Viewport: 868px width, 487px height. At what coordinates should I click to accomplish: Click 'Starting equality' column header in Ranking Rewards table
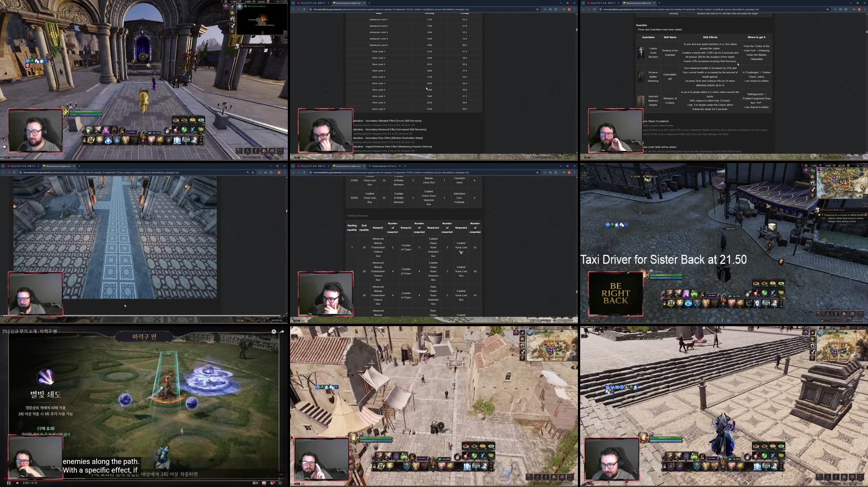pos(352,227)
